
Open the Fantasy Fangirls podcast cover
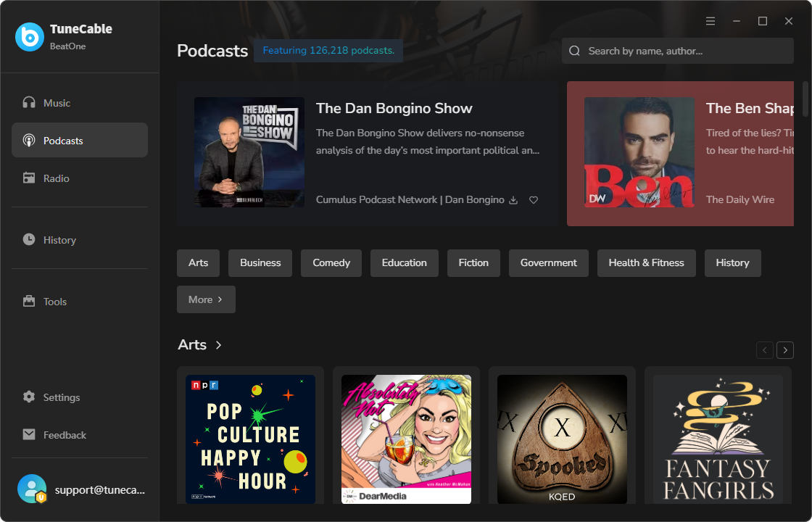tap(718, 439)
